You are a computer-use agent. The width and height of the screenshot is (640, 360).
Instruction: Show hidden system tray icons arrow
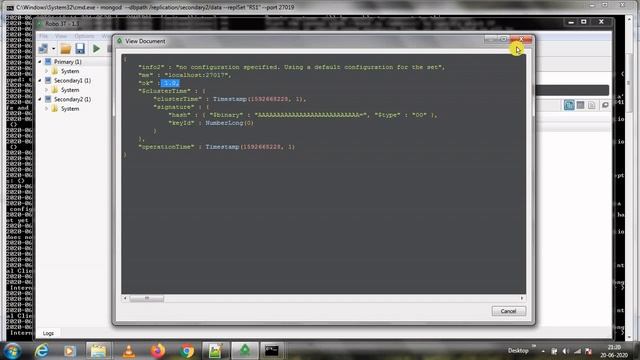tap(543, 351)
